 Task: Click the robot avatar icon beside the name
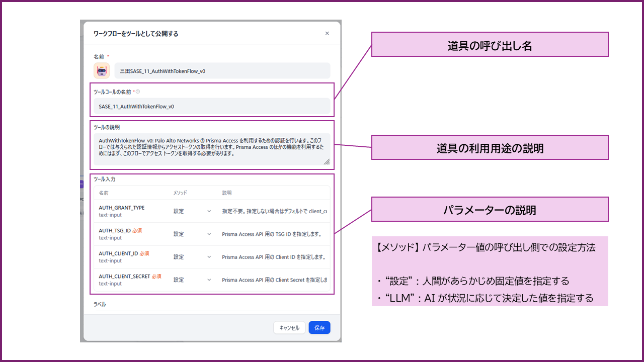pyautogui.click(x=102, y=71)
